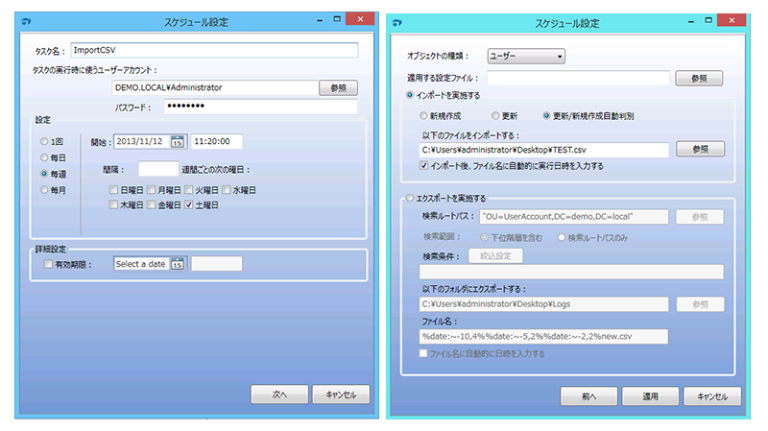
Task: Select the 毎月 schedule option
Action: (x=45, y=188)
